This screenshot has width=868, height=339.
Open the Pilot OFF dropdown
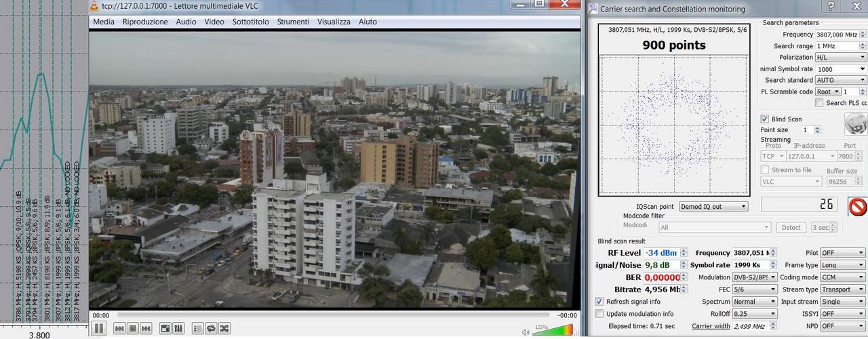843,253
